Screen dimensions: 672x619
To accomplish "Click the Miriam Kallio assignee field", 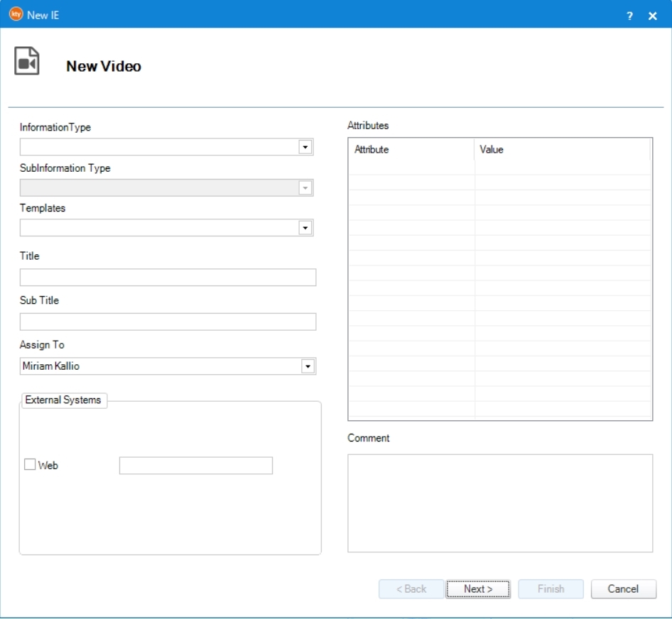I will [160, 366].
